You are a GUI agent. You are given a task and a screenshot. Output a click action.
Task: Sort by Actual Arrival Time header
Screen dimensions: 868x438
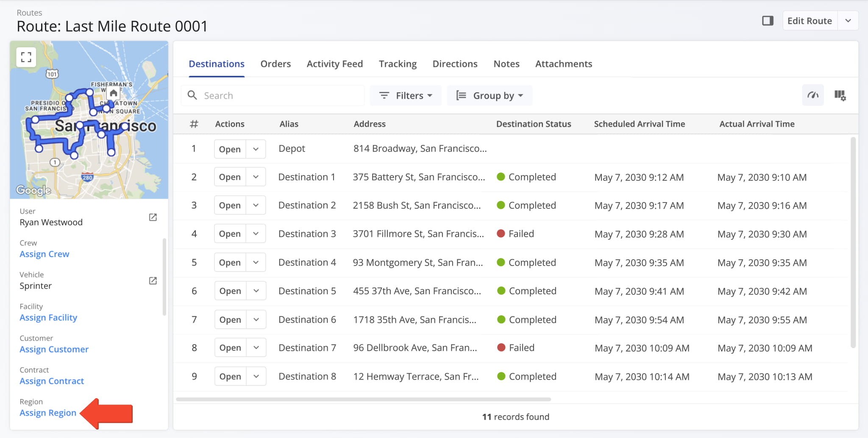coord(757,124)
